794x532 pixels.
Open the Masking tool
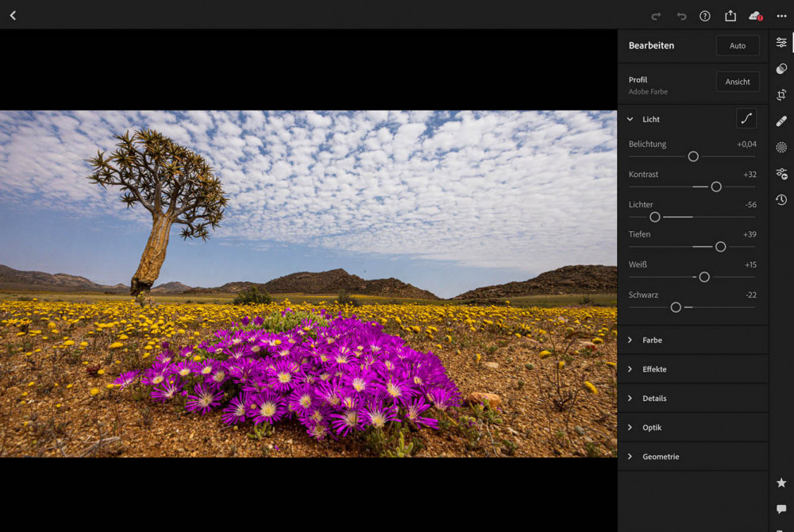[x=781, y=148]
